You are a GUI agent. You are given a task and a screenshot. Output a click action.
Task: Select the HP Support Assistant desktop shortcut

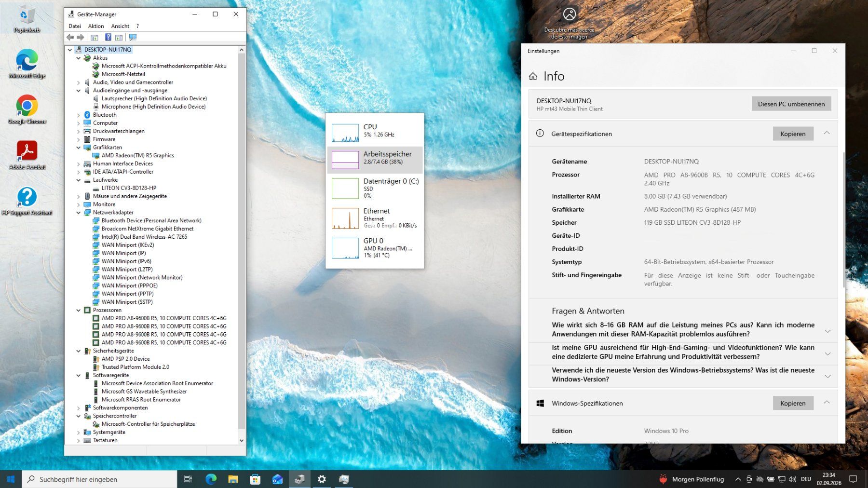pos(27,201)
